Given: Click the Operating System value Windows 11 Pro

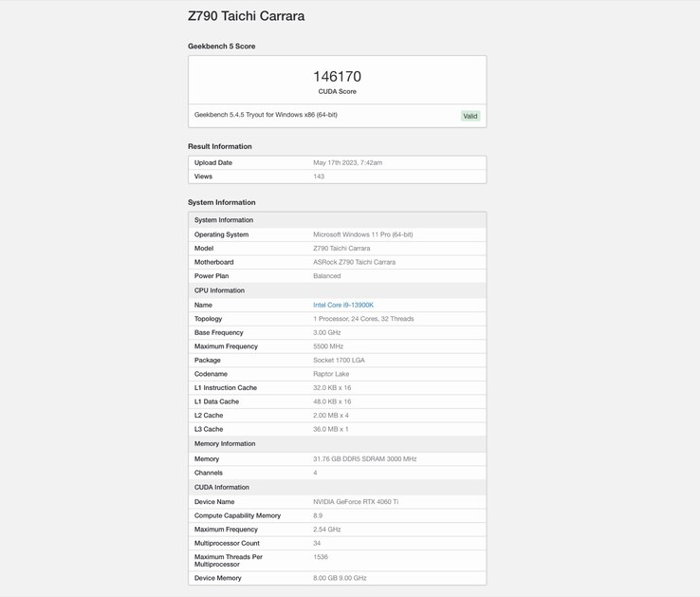Looking at the screenshot, I should pos(363,234).
